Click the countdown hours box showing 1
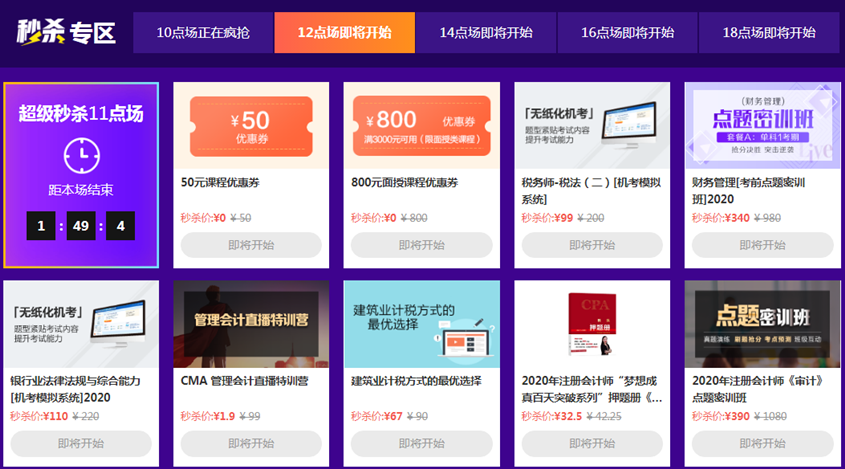 [41, 226]
